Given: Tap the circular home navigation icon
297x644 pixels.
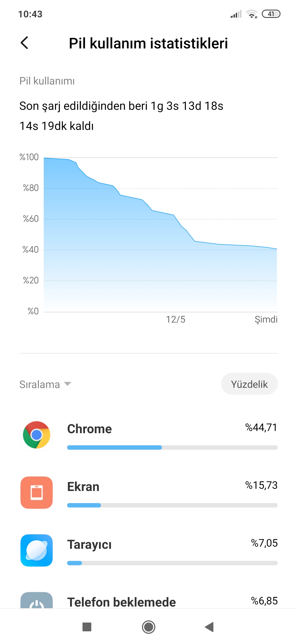Looking at the screenshot, I should click(148, 627).
